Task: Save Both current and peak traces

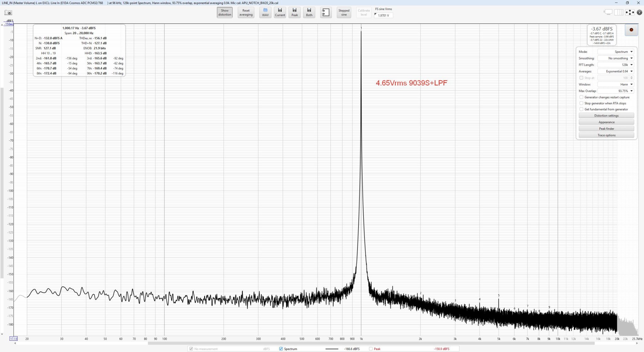Action: pos(309,13)
